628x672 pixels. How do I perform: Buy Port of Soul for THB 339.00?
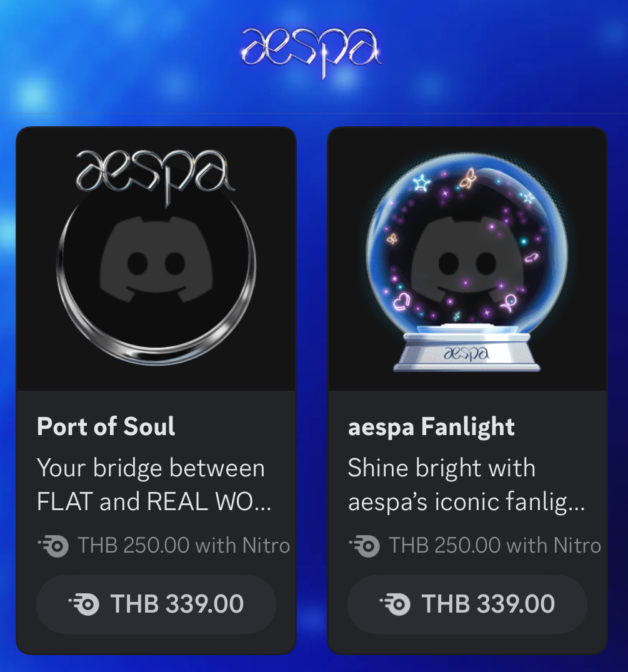coord(156,604)
